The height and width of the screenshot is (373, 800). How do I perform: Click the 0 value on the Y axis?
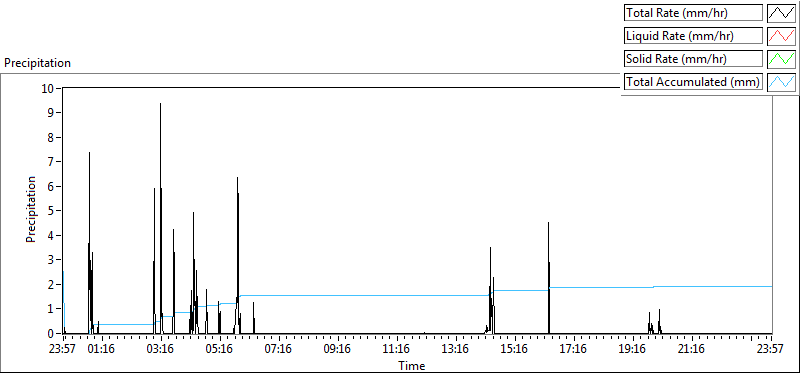(x=51, y=334)
